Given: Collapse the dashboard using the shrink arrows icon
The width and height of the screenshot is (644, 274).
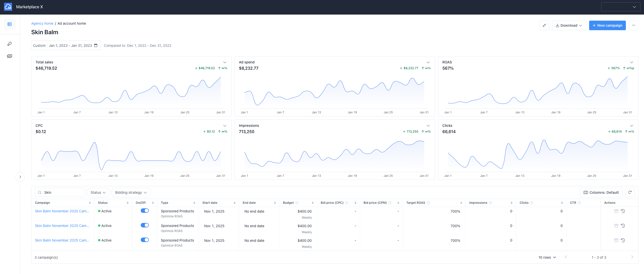Looking at the screenshot, I should tap(544, 25).
